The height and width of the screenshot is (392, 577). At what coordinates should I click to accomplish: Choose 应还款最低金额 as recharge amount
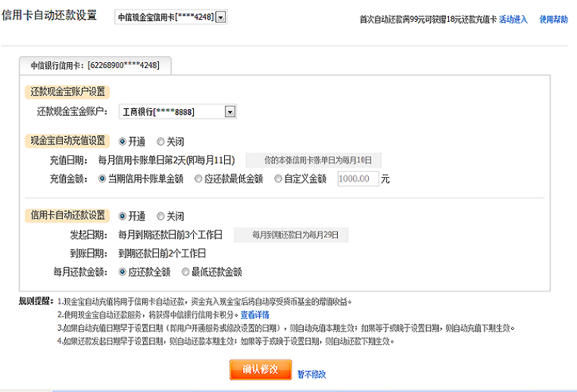(198, 179)
